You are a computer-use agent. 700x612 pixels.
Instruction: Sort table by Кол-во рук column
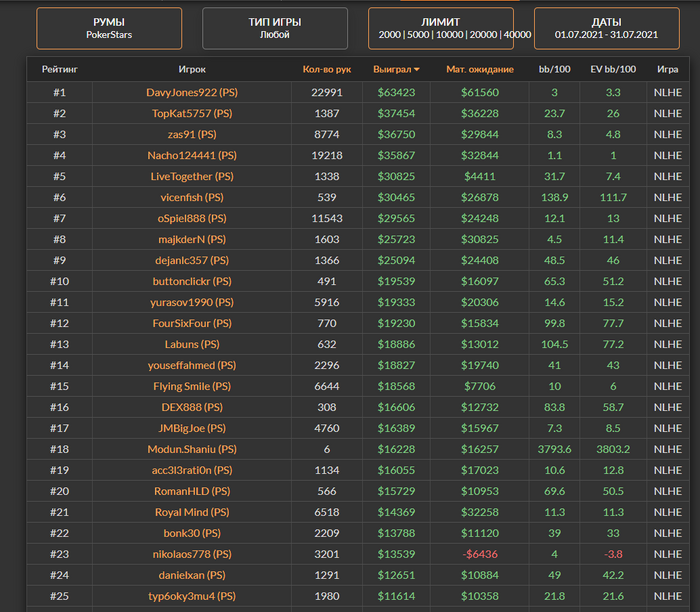click(x=326, y=70)
